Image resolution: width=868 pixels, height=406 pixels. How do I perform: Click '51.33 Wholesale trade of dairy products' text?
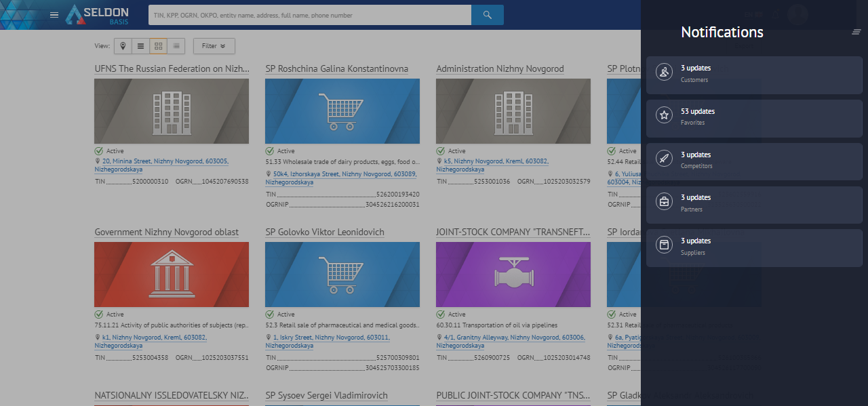[x=342, y=163]
